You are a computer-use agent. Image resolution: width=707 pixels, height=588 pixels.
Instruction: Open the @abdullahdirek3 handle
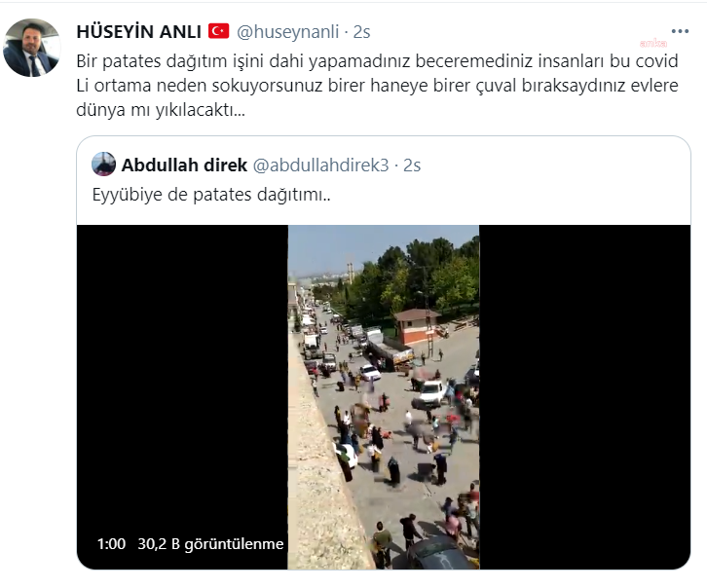pos(320,165)
